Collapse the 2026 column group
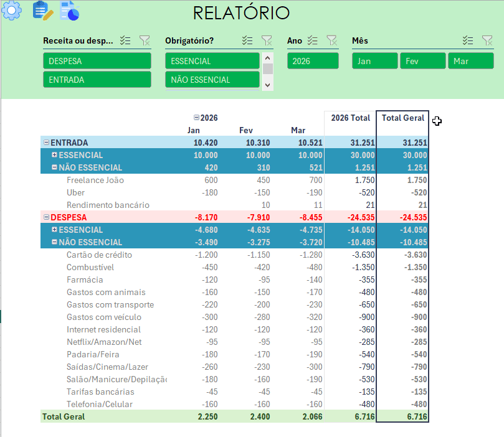 (196, 117)
